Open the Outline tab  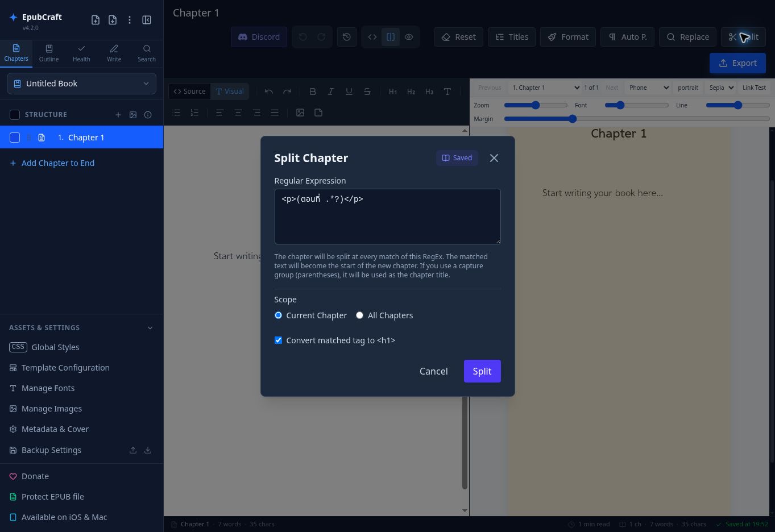pos(49,53)
